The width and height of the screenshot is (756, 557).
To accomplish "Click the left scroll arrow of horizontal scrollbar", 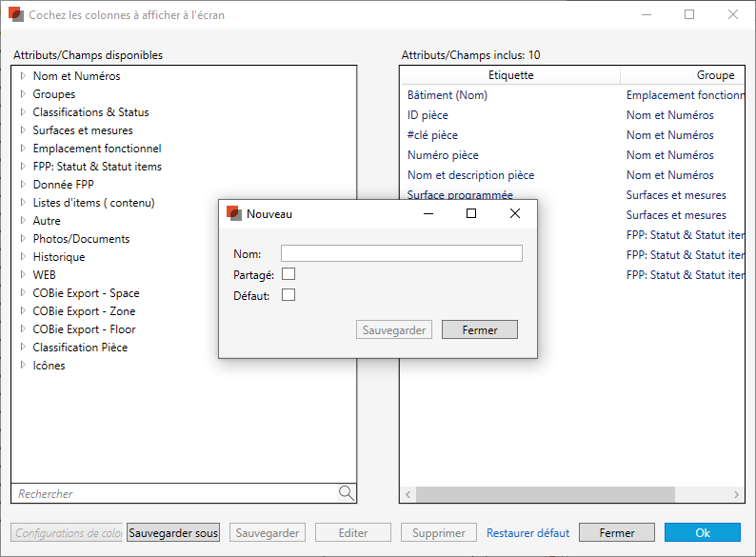I will tap(408, 494).
